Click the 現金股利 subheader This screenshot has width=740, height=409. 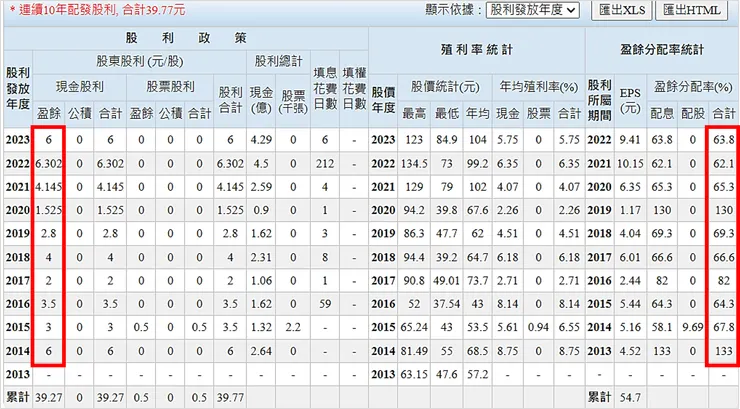79,87
